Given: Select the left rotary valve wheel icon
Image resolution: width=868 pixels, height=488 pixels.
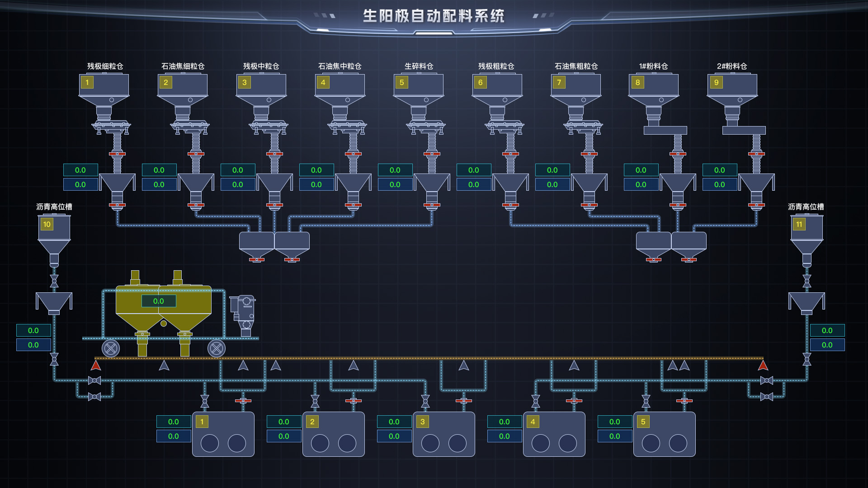Looking at the screenshot, I should [x=110, y=348].
